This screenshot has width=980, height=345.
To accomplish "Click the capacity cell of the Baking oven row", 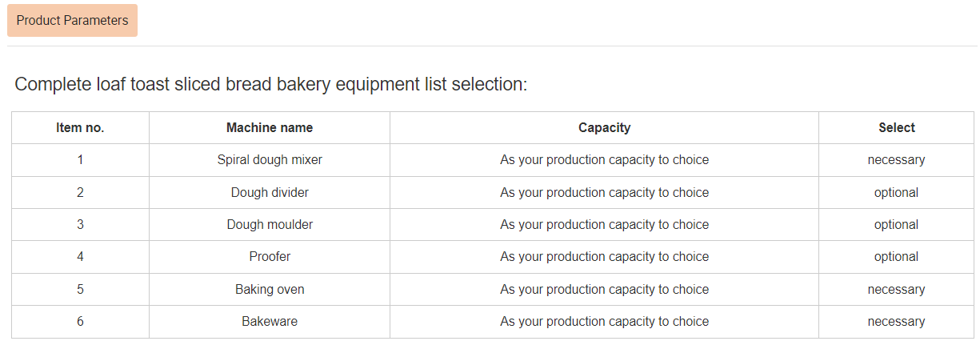I will coord(604,290).
